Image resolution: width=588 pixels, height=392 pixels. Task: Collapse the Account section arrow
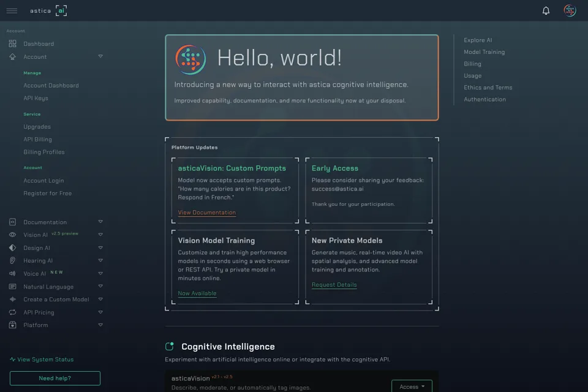100,56
